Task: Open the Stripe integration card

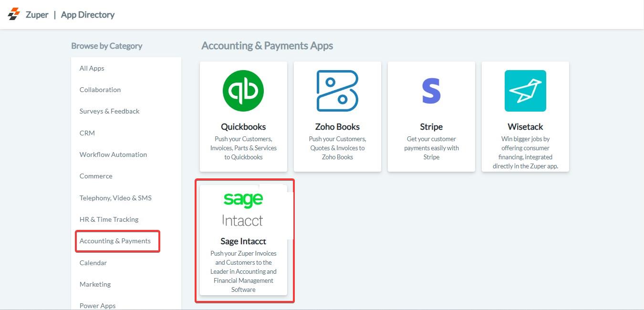Action: tap(431, 116)
